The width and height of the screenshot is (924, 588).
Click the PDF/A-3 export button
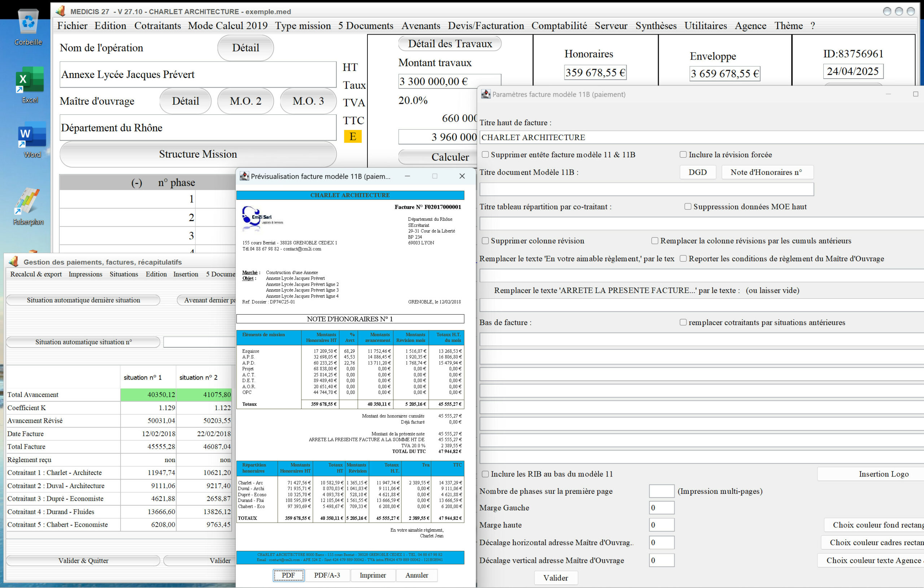pyautogui.click(x=327, y=575)
